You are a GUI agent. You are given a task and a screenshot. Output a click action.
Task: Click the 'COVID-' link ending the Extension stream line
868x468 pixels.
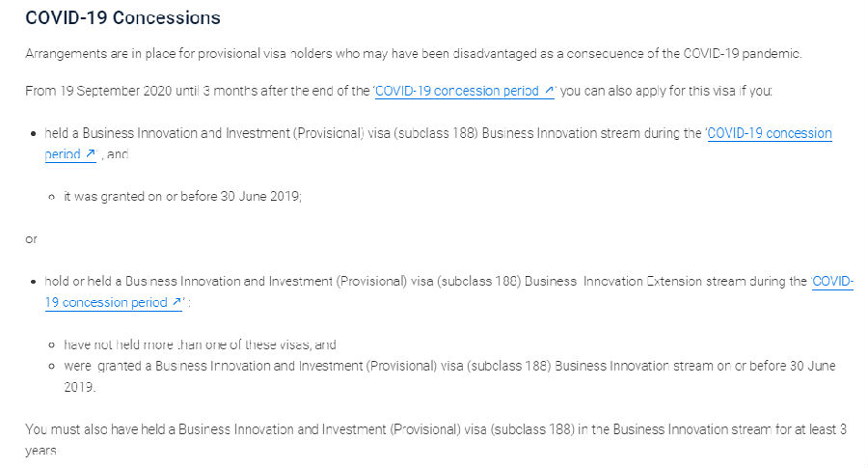coord(832,281)
